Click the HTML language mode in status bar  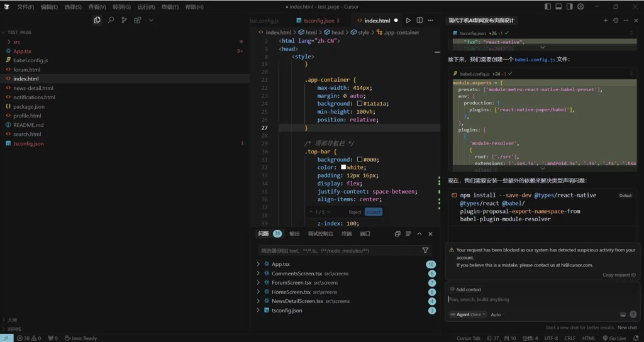point(589,338)
